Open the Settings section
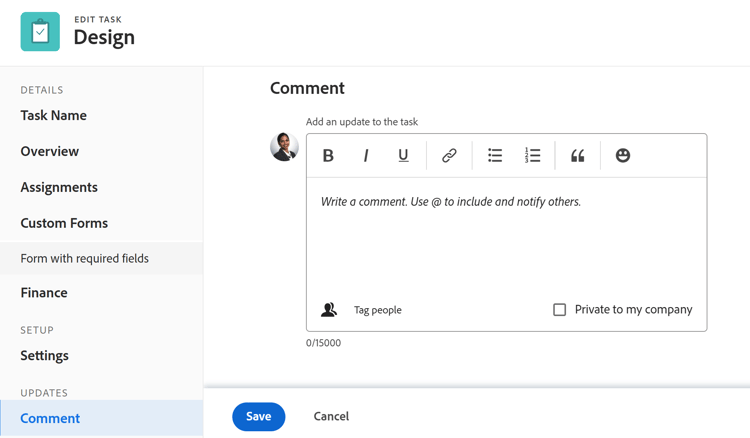Image resolution: width=750 pixels, height=438 pixels. coord(45,355)
